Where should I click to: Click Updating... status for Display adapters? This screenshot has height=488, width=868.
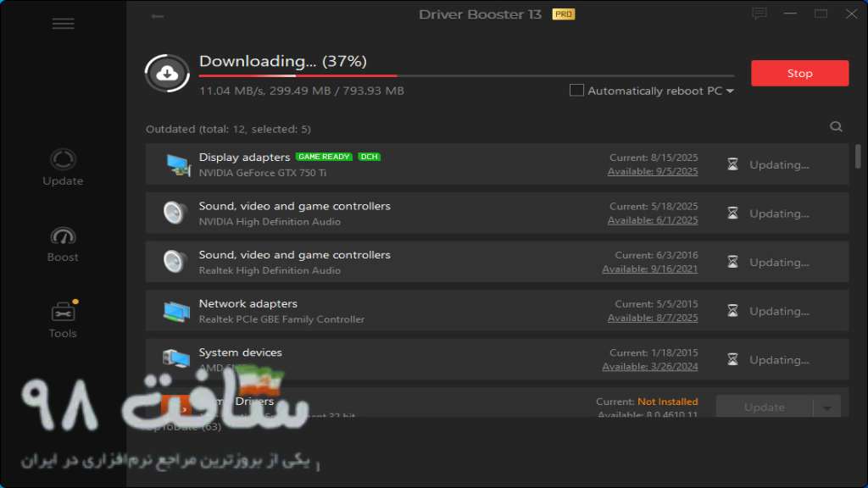pos(779,165)
